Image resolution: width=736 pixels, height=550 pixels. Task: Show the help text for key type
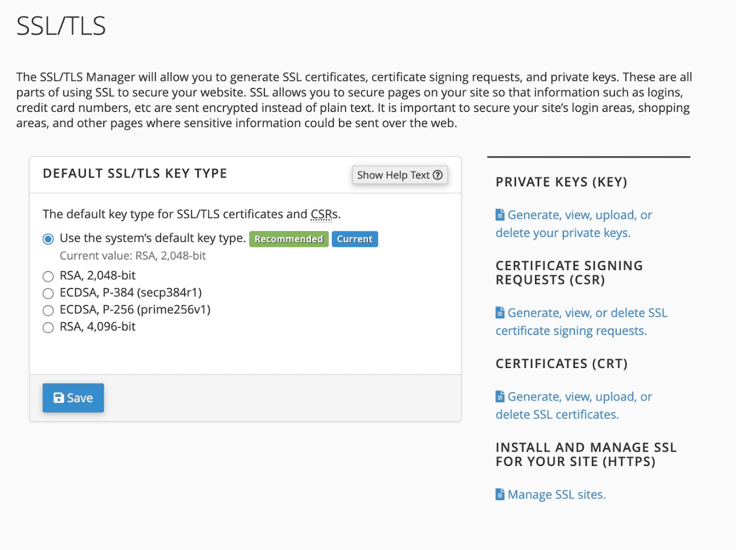399,175
